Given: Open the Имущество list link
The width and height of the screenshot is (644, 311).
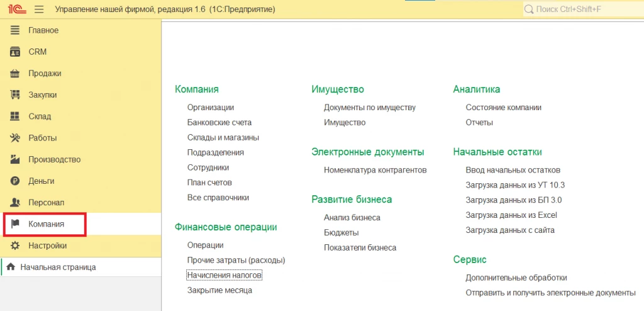Looking at the screenshot, I should coord(345,123).
